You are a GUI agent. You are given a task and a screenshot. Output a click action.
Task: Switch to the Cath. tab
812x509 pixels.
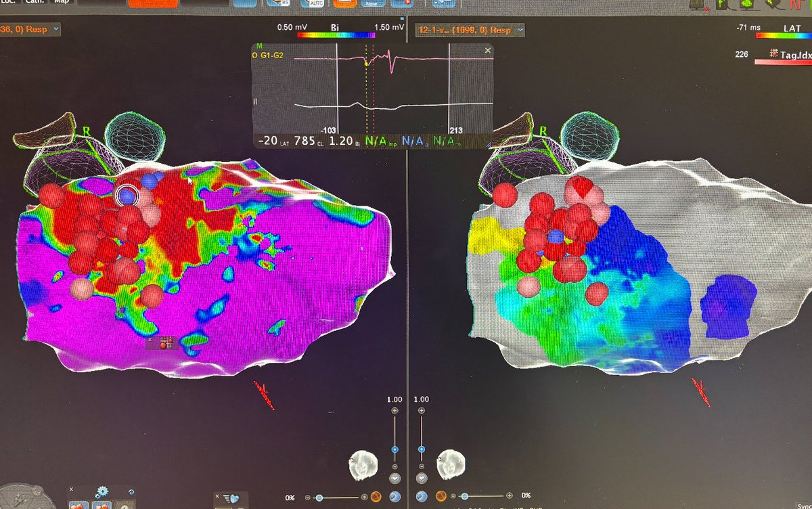(x=34, y=2)
